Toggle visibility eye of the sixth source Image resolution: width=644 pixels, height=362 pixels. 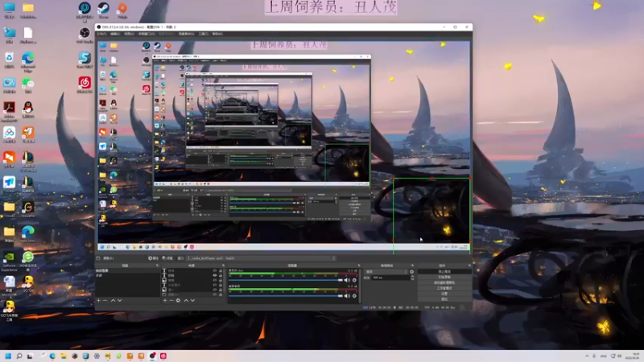[x=214, y=294]
